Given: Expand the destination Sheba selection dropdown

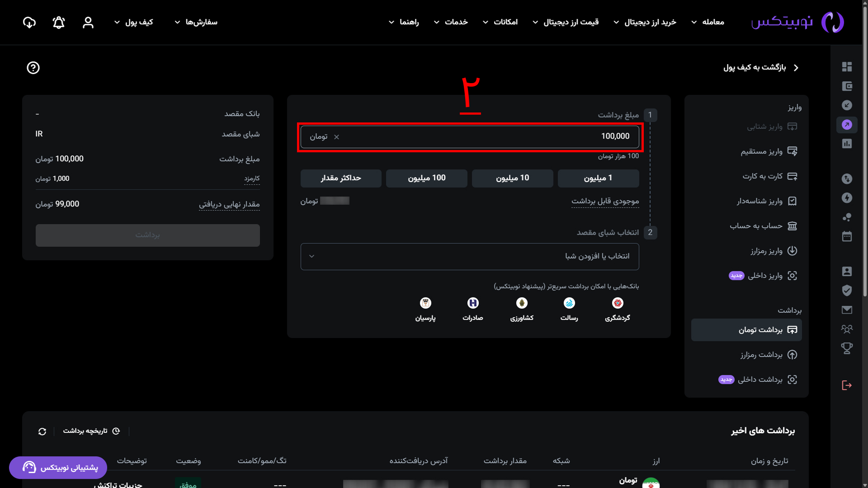Looking at the screenshot, I should (x=470, y=257).
